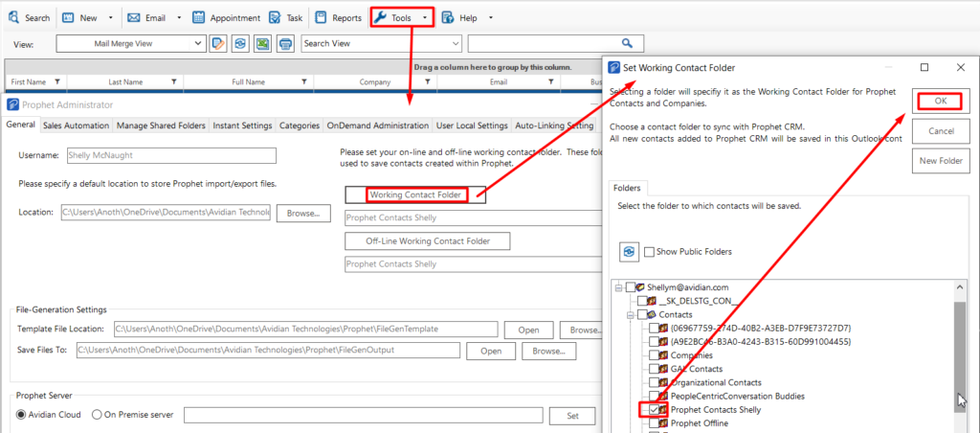This screenshot has height=433, width=980.
Task: Open the Mail Merge View dropdown
Action: click(199, 43)
